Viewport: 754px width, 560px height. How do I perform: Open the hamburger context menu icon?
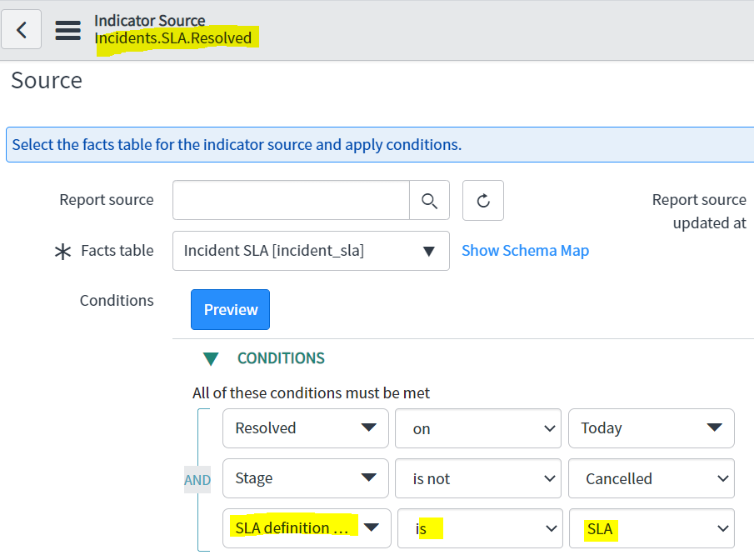(x=67, y=30)
